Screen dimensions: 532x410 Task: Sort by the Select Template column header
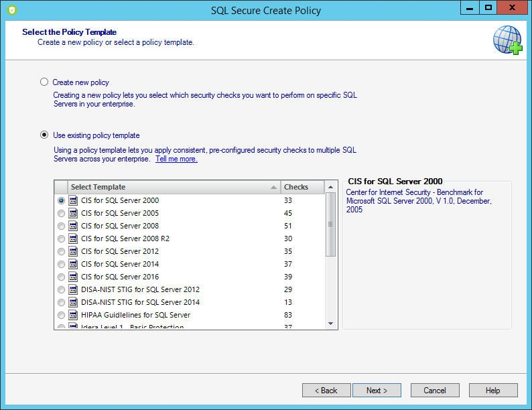coord(174,187)
